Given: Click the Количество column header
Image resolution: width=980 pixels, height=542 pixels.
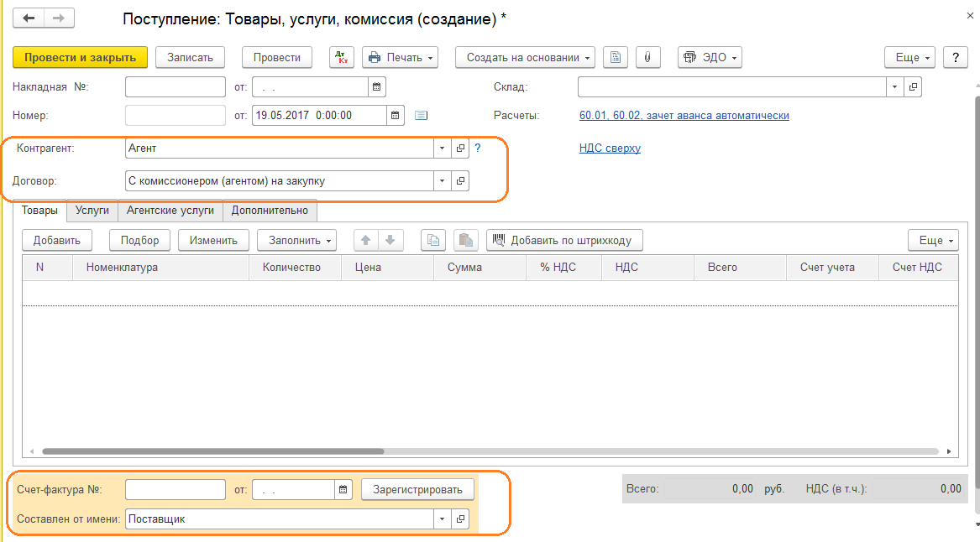Looking at the screenshot, I should 295,268.
